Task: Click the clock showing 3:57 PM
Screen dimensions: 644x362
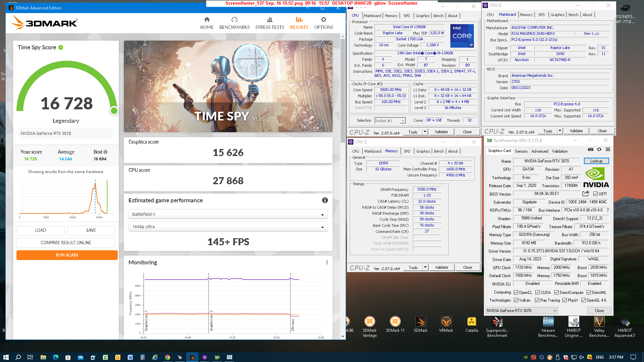Action: pos(616,357)
